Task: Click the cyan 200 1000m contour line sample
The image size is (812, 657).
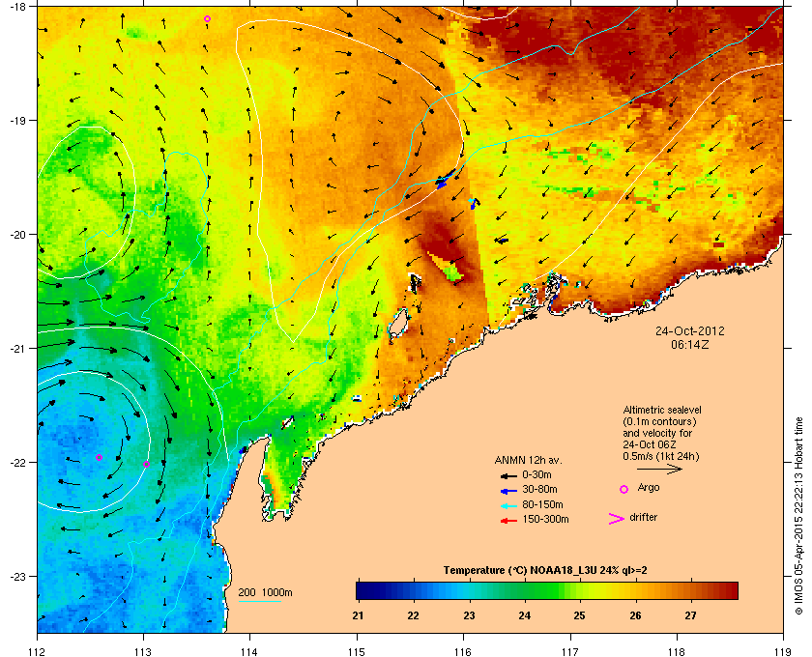Action: click(259, 602)
